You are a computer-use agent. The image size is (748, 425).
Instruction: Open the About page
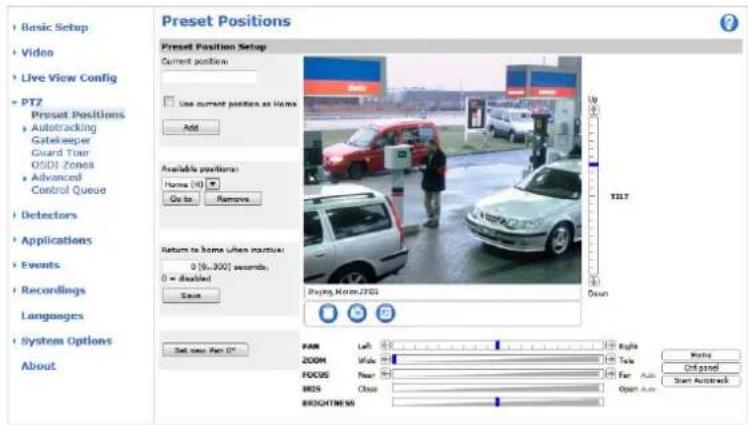(x=39, y=366)
